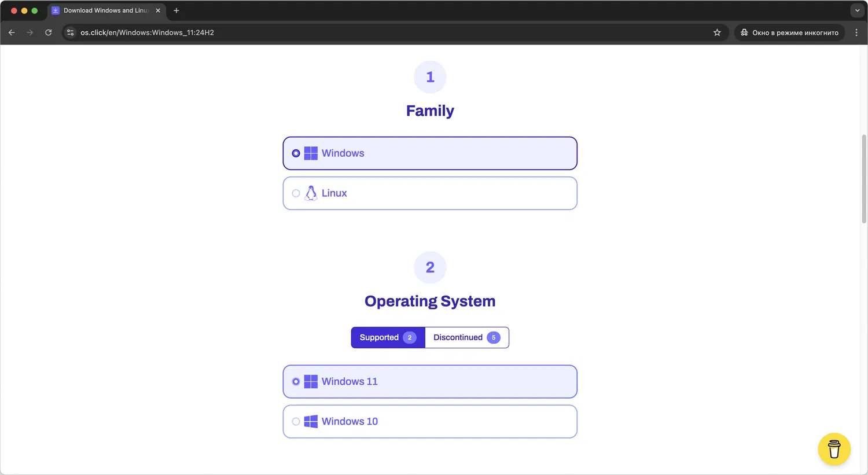The height and width of the screenshot is (475, 868).
Task: Click the Windows 10 logo icon
Action: point(311,422)
